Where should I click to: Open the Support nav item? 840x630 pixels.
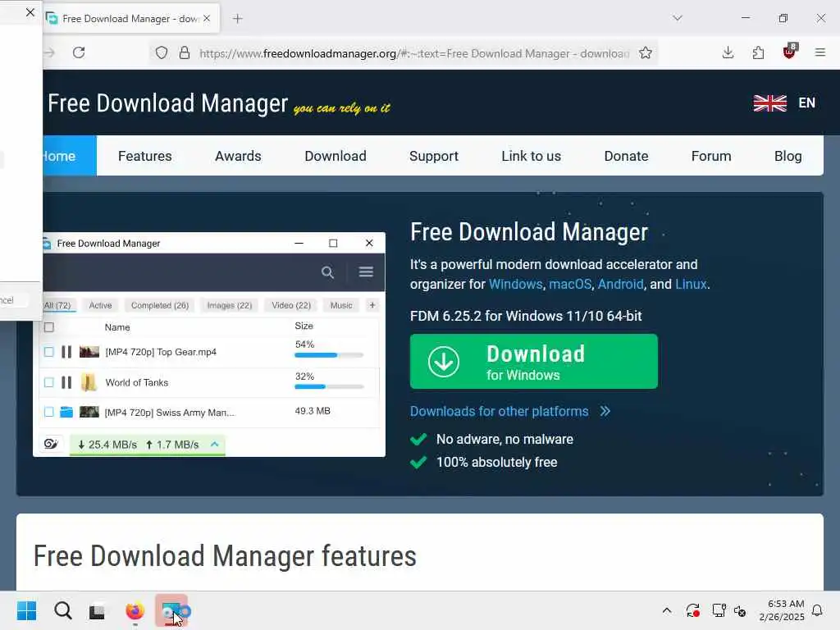pos(434,156)
